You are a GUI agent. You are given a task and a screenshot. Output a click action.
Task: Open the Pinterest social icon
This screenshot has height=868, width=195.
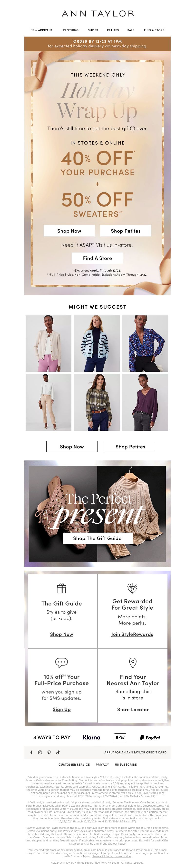(49, 752)
